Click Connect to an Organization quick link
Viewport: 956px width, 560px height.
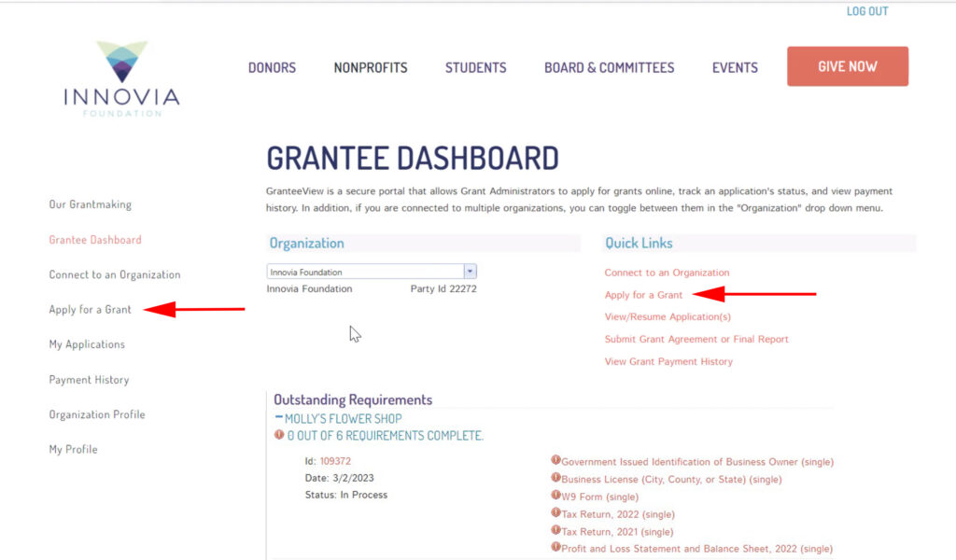(x=667, y=273)
